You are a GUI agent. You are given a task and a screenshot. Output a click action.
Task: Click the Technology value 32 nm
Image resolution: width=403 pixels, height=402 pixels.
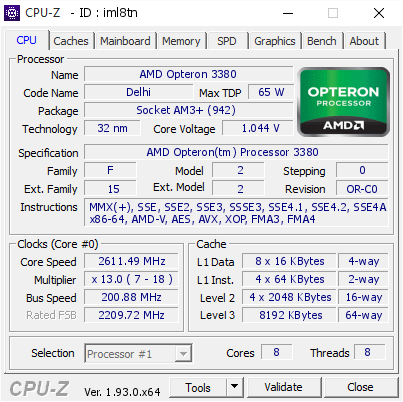tap(112, 128)
